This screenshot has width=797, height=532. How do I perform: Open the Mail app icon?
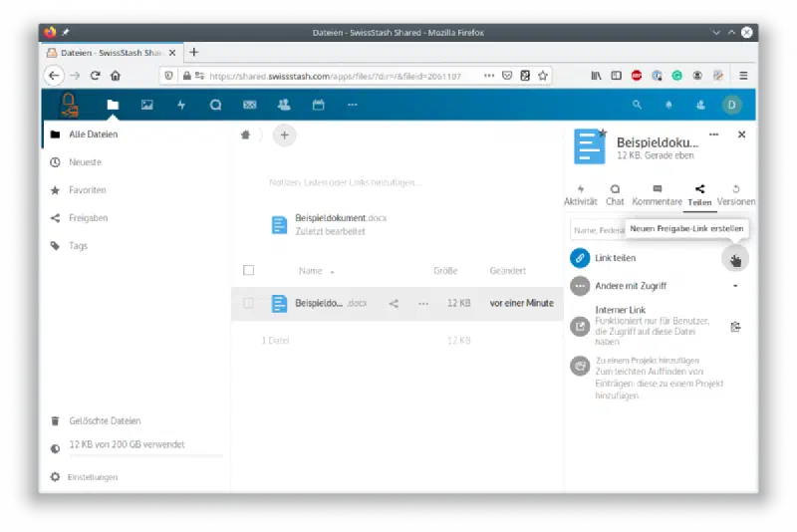click(x=250, y=105)
